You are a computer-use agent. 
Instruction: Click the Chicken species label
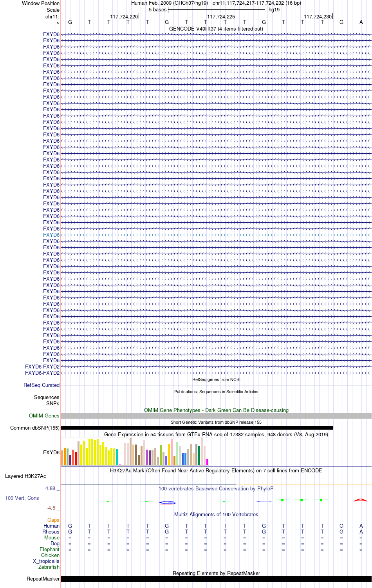[50, 555]
